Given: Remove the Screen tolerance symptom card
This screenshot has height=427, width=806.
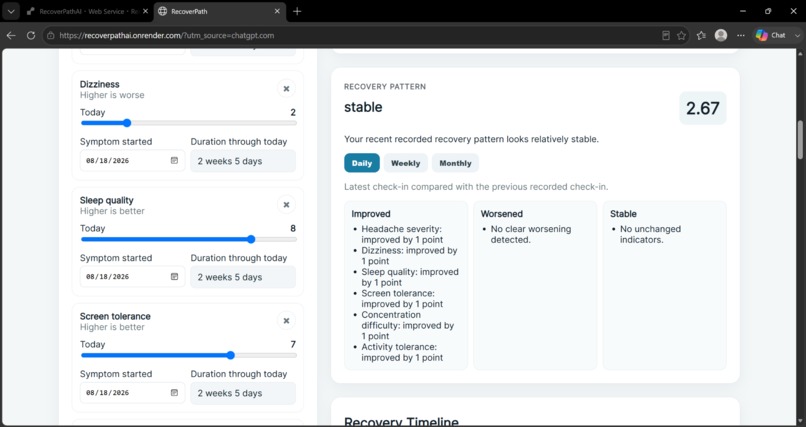Looking at the screenshot, I should tap(286, 321).
